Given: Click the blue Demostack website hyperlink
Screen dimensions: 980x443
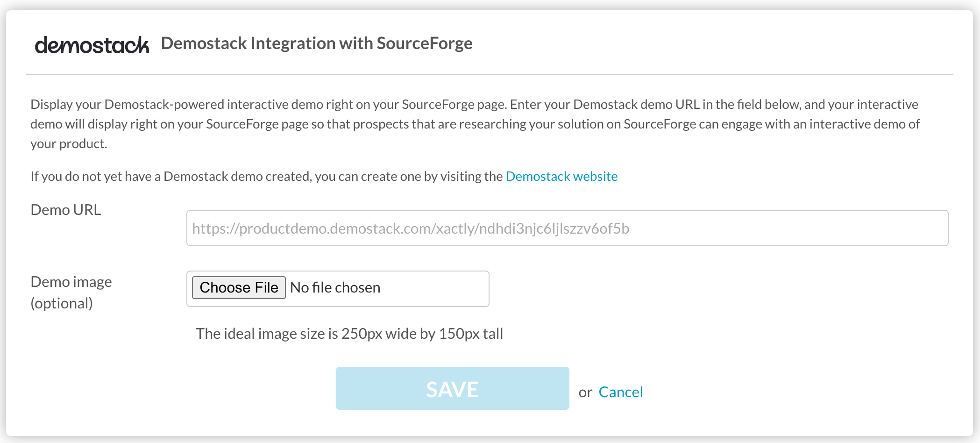Looking at the screenshot, I should (x=562, y=176).
